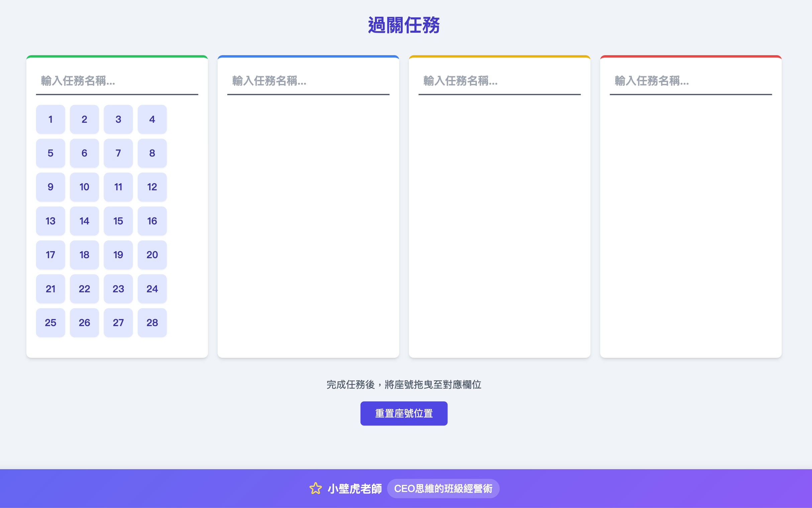Select seat number 1 tile
The image size is (812, 508).
pos(50,119)
